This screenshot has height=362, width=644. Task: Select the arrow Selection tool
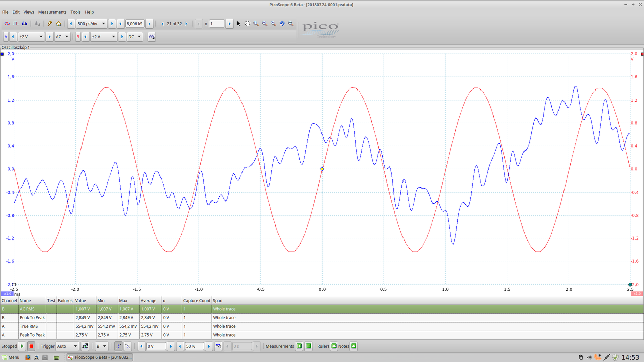click(x=239, y=24)
